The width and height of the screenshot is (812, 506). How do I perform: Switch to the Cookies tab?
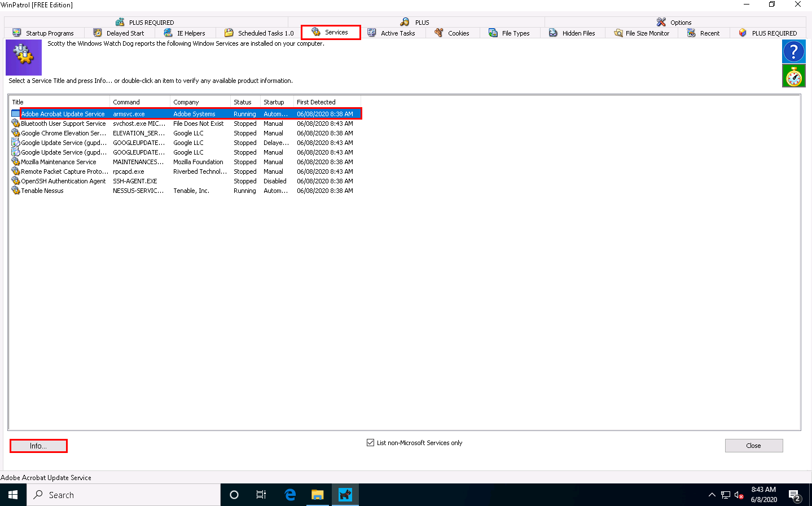(x=452, y=33)
